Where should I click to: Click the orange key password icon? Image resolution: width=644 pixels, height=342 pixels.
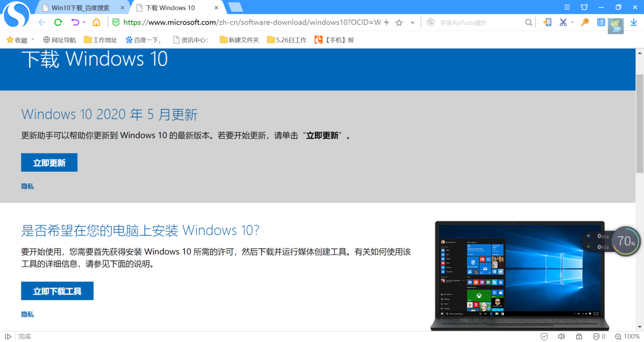(x=585, y=23)
